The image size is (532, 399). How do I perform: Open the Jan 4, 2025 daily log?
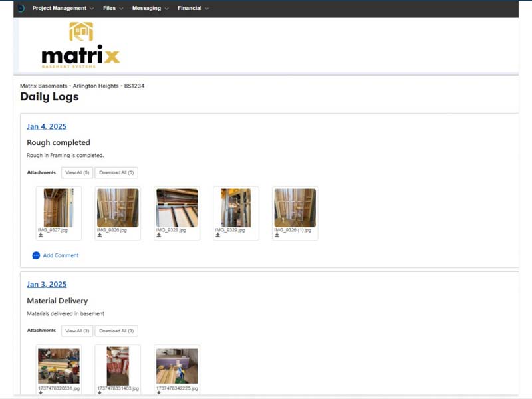tap(47, 126)
